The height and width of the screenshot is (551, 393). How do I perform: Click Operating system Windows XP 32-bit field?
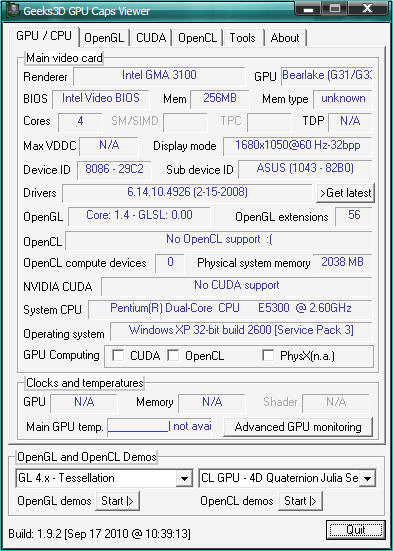(241, 331)
